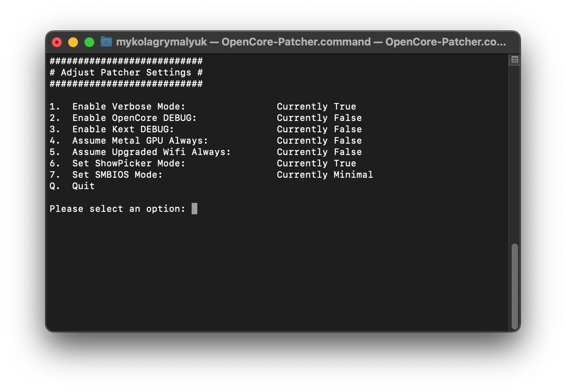Viewport: 566px width, 392px height.
Task: Click the 'Enable OpenCore DEBUG' option text
Action: (134, 118)
